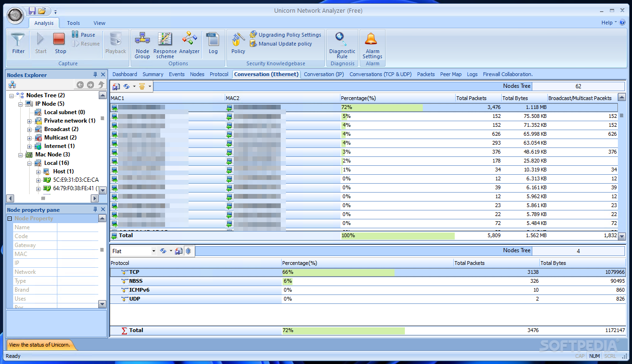Screen dimensions: 632x364
Task: Sort by the Total Bytes column in conversations
Action: (x=523, y=98)
